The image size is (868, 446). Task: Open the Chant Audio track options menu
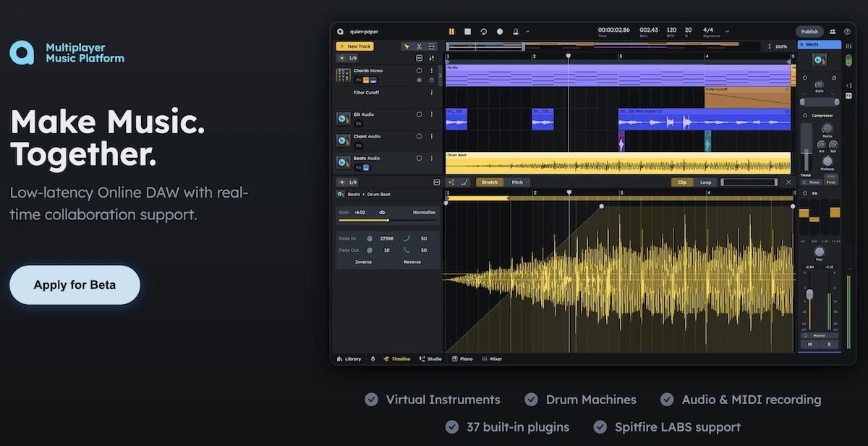433,136
